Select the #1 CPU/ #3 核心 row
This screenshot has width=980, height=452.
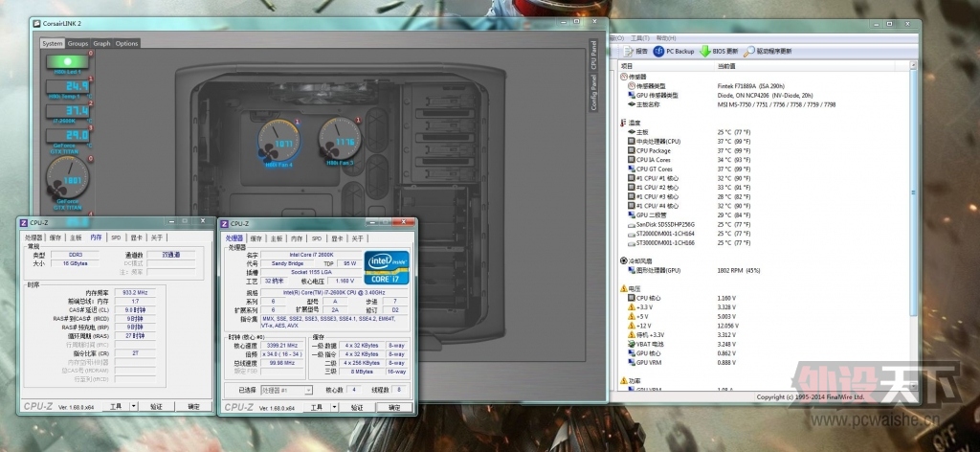point(764,196)
